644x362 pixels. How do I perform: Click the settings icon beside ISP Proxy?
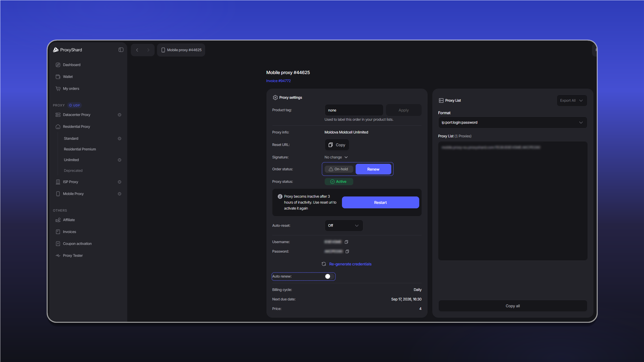(x=119, y=182)
